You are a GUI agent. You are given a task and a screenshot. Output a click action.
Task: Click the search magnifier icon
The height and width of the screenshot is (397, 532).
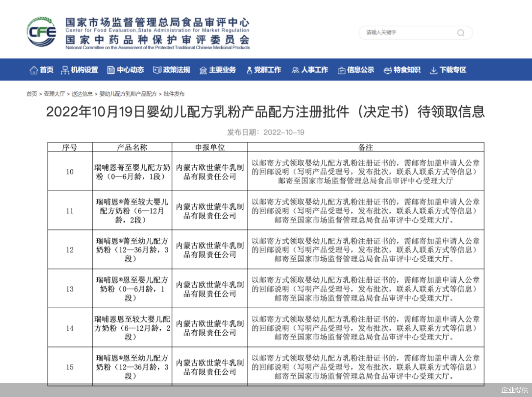tap(461, 33)
